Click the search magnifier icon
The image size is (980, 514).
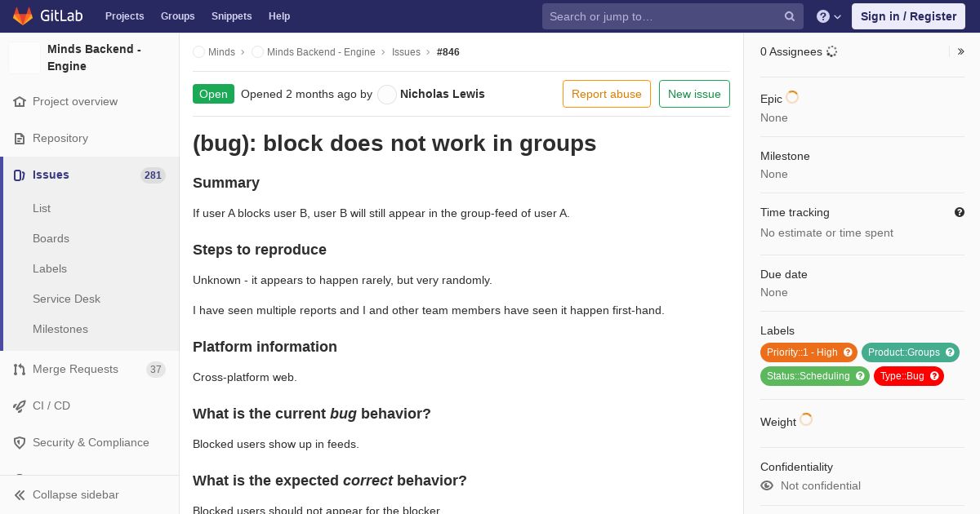(790, 16)
